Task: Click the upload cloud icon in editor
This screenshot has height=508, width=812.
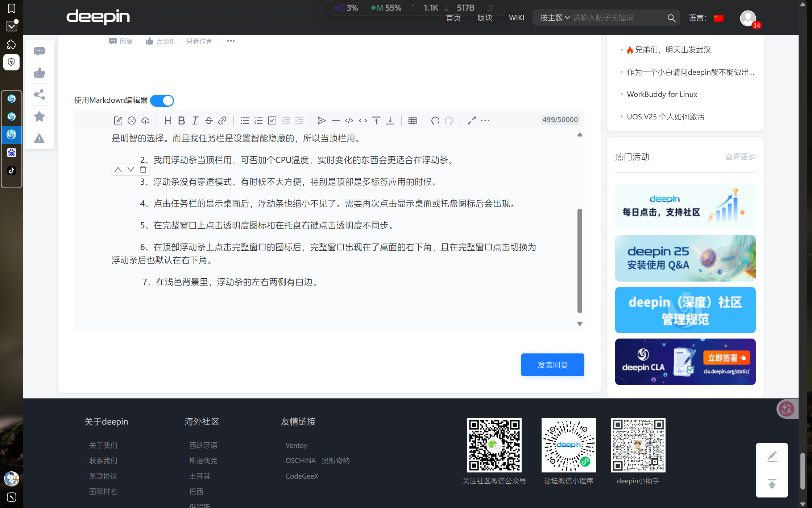Action: 145,120
